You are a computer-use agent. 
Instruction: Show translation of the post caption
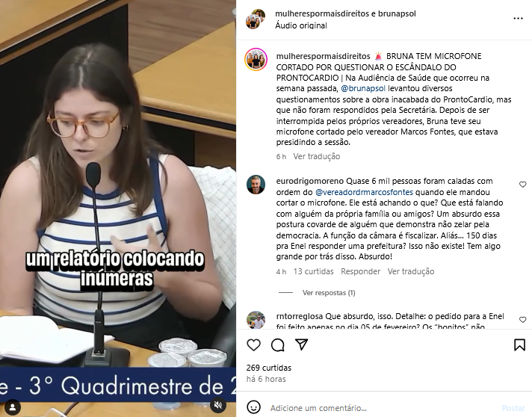tap(317, 156)
